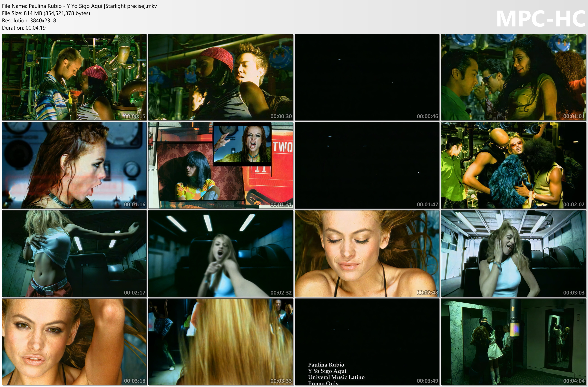Select the thumbnail stamped 00:00:15
This screenshot has height=387, width=588.
click(x=74, y=77)
